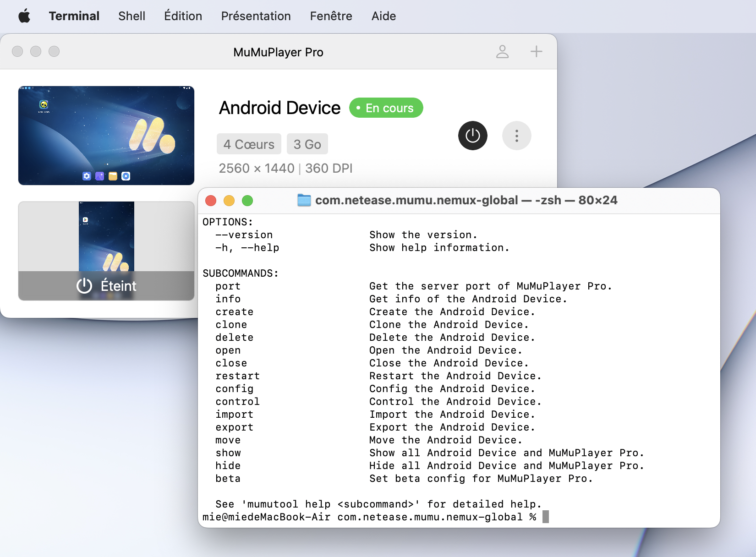Click the 2560 × 1440 | 360 DPI text
Viewport: 756px width, 557px height.
click(285, 169)
